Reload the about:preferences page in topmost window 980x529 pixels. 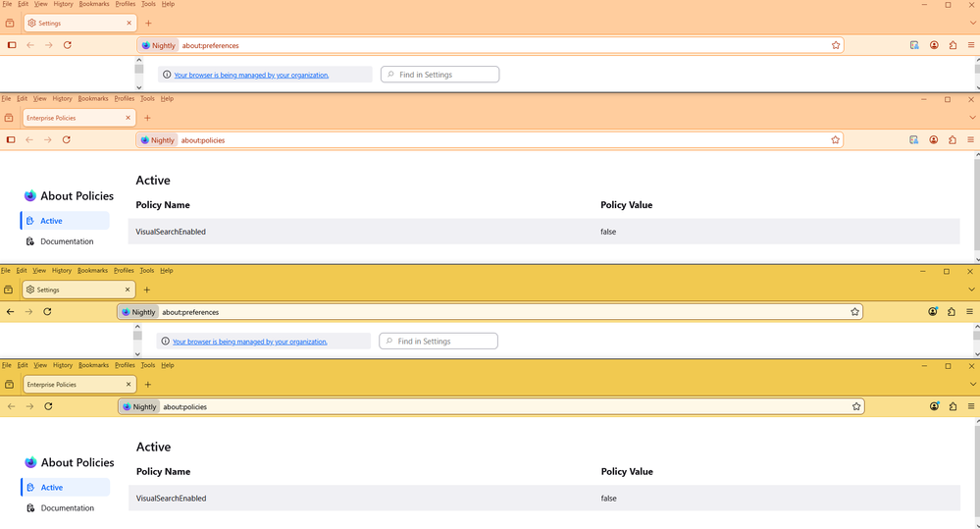[x=68, y=45]
